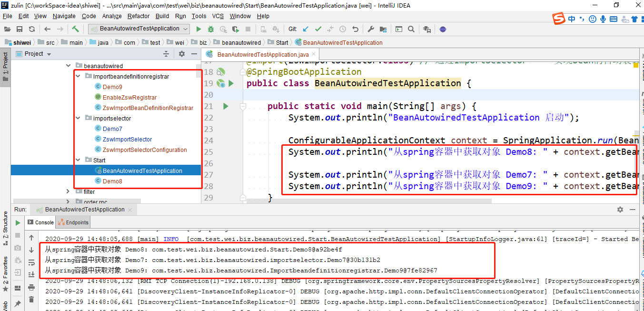Open the Sogou soft keyboard toggle
The image size is (644, 311).
(x=613, y=19)
